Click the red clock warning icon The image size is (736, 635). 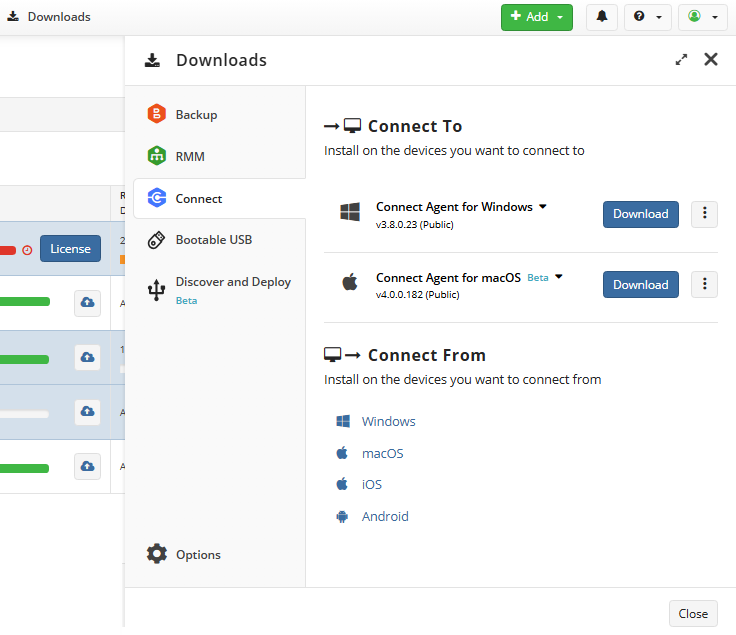pos(27,250)
